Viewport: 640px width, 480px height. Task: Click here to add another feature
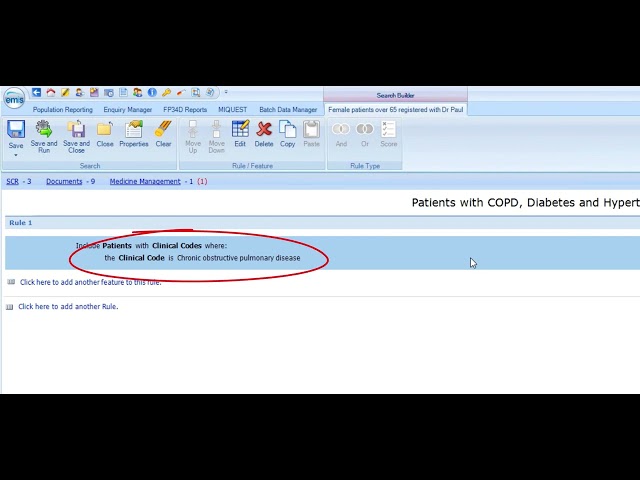[90, 282]
